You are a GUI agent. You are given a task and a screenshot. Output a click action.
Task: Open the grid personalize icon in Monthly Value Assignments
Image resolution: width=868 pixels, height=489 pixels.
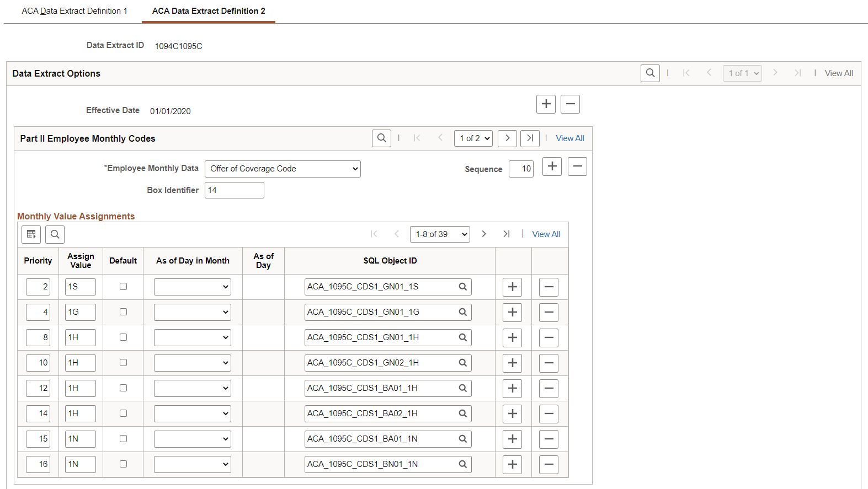point(31,234)
